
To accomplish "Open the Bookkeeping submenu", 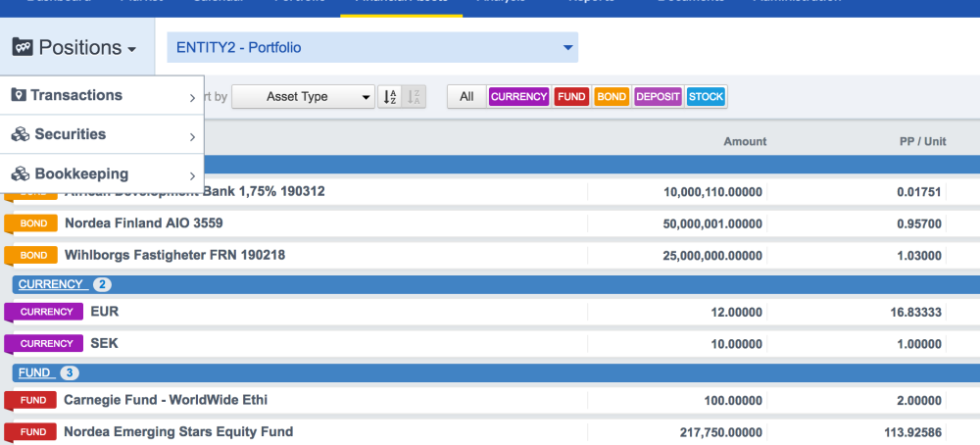I will [103, 173].
